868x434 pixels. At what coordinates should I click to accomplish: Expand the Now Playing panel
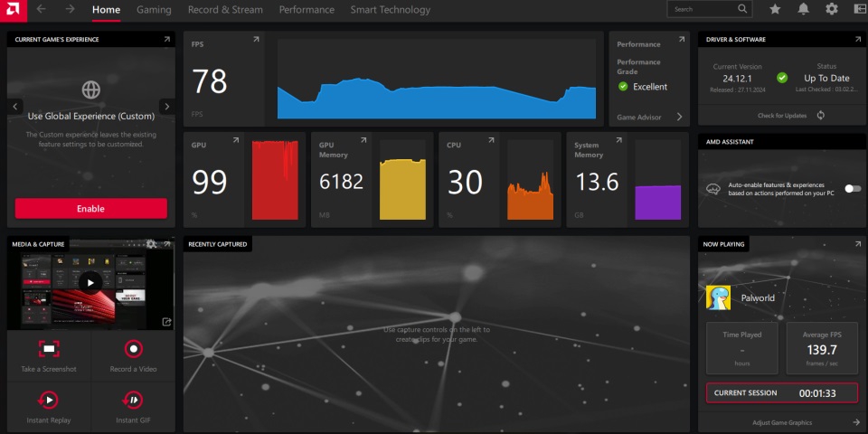coord(857,244)
